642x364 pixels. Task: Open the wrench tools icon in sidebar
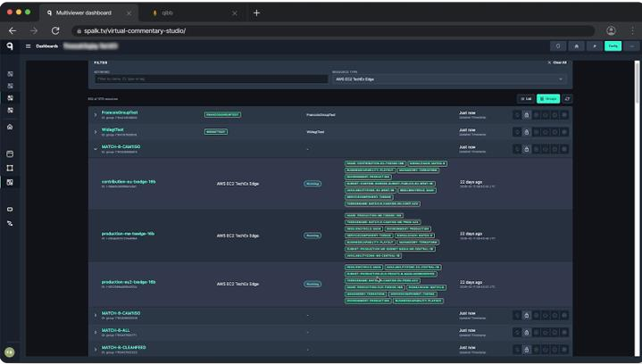click(x=10, y=223)
